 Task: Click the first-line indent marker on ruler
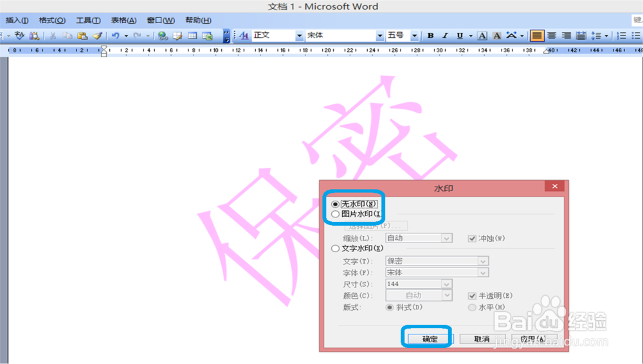click(x=104, y=48)
